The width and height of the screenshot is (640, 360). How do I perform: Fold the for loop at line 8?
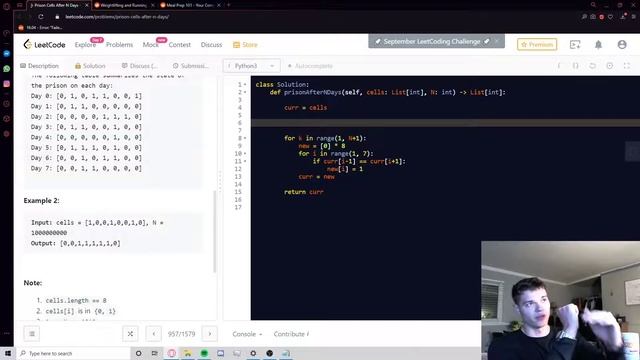point(245,138)
